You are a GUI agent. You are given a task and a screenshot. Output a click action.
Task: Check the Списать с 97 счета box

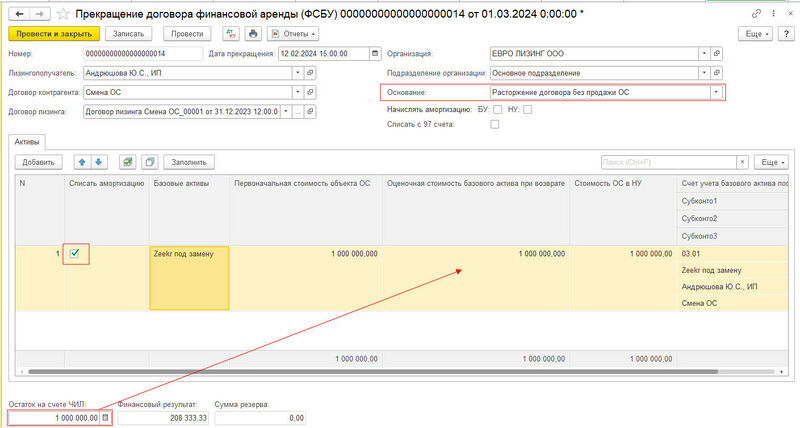pos(494,125)
